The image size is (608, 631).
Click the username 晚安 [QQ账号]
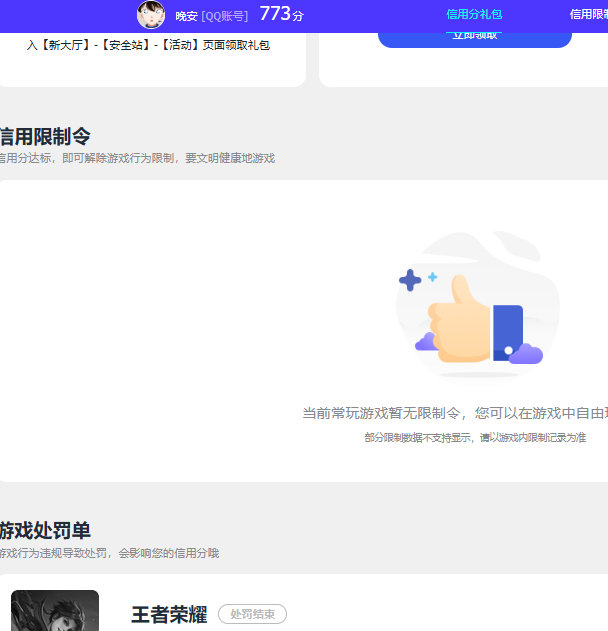pyautogui.click(x=211, y=16)
